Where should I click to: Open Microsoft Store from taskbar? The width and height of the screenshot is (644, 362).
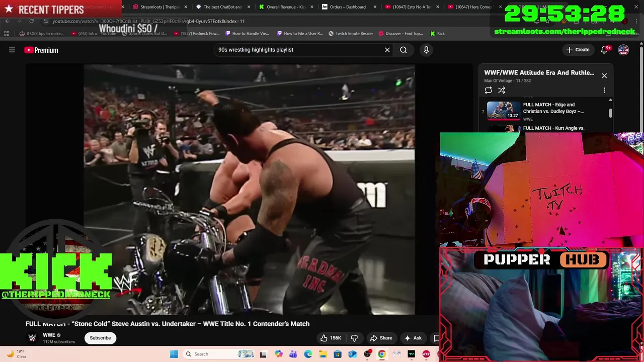[x=338, y=354]
